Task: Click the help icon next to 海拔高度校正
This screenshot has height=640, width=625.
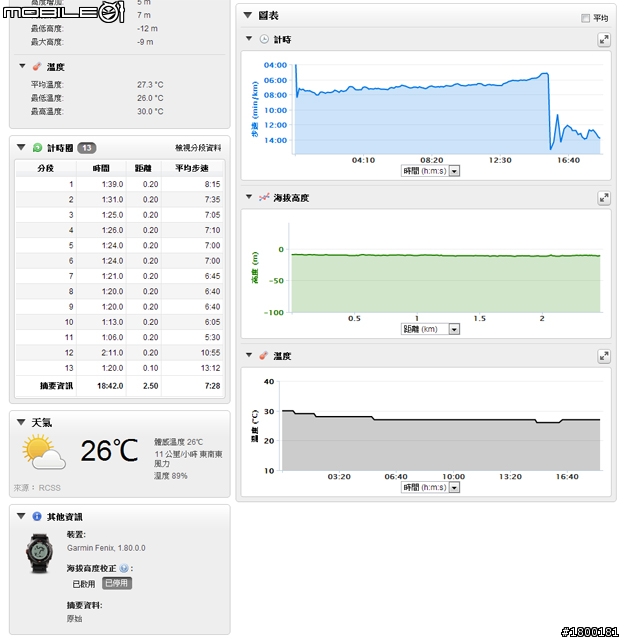Action: click(x=124, y=568)
